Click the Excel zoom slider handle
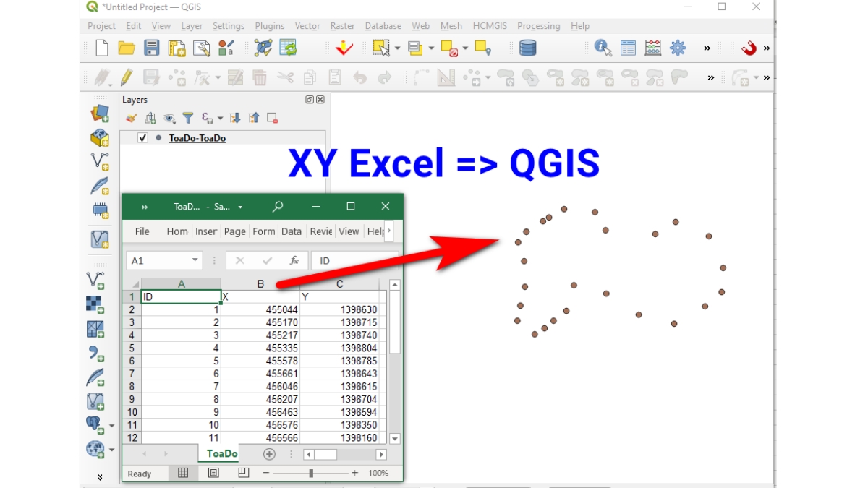 pos(311,473)
